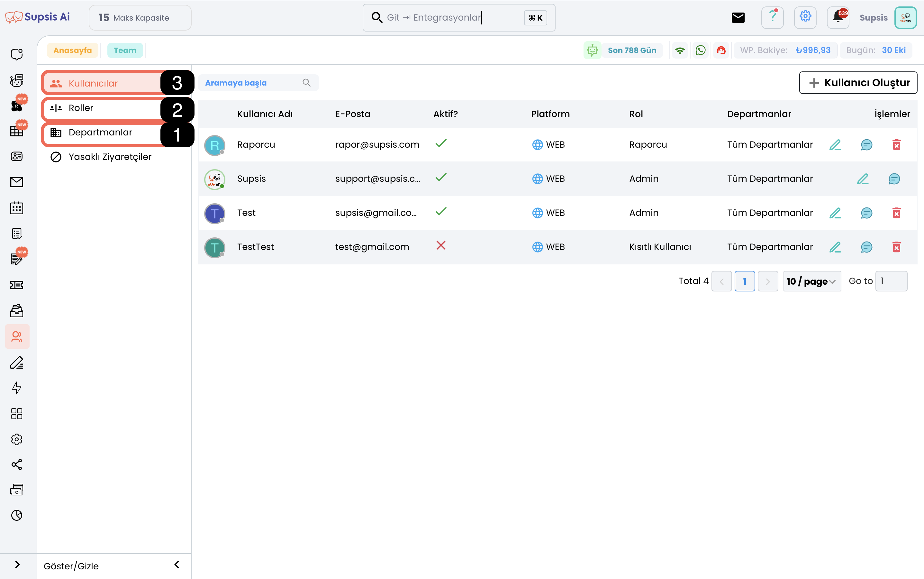Open the notifications bell icon
This screenshot has height=579, width=924.
point(838,17)
